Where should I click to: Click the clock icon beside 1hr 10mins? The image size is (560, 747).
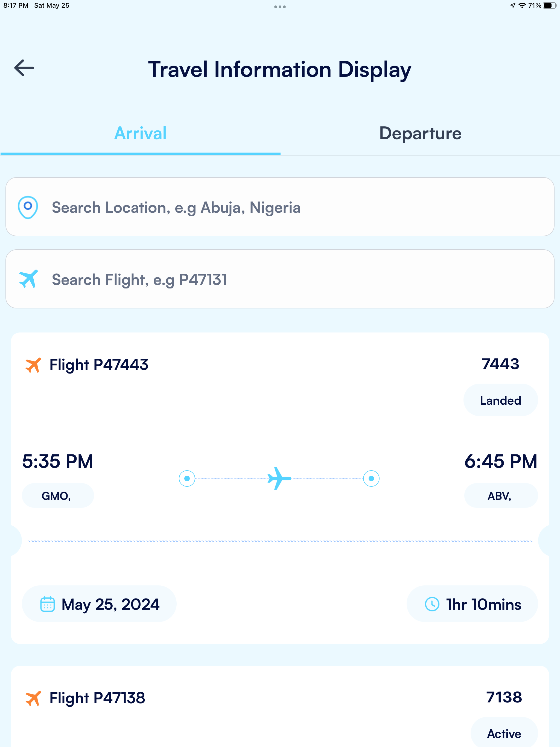[x=432, y=604]
